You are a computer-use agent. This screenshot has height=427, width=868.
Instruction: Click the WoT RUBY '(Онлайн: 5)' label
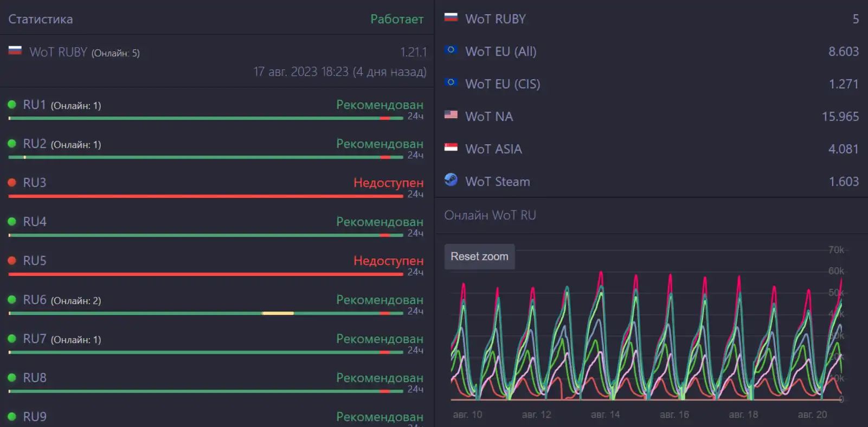115,53
